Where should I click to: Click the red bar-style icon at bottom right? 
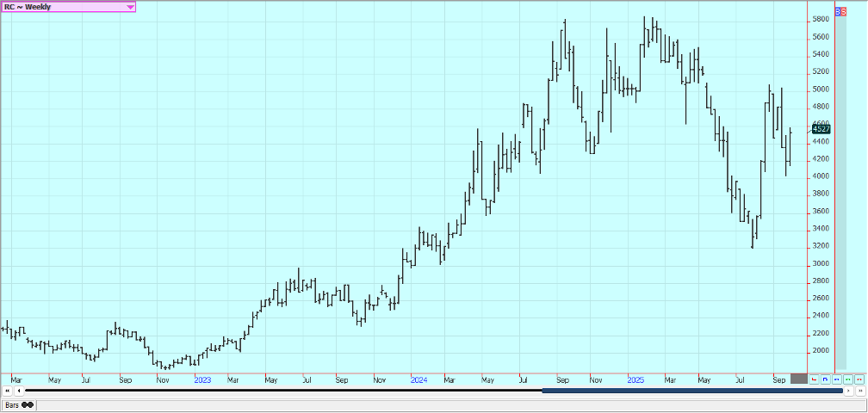[814, 379]
